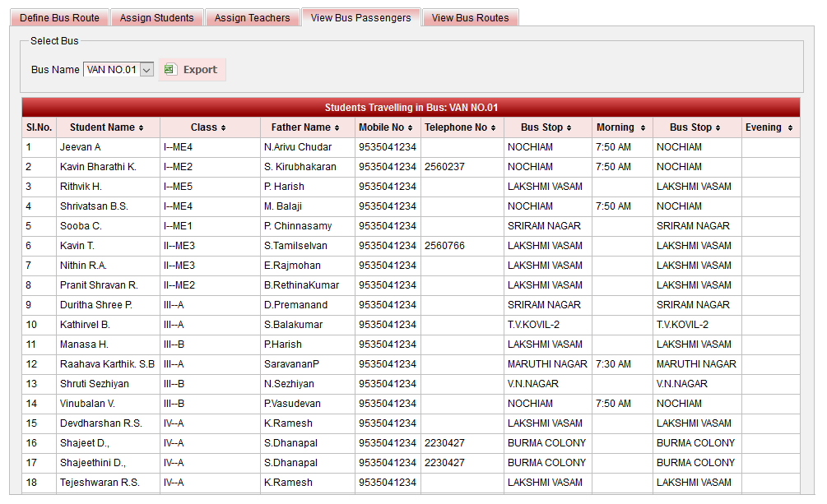
Task: Click sort arrows next to Student Name
Action: (x=141, y=128)
